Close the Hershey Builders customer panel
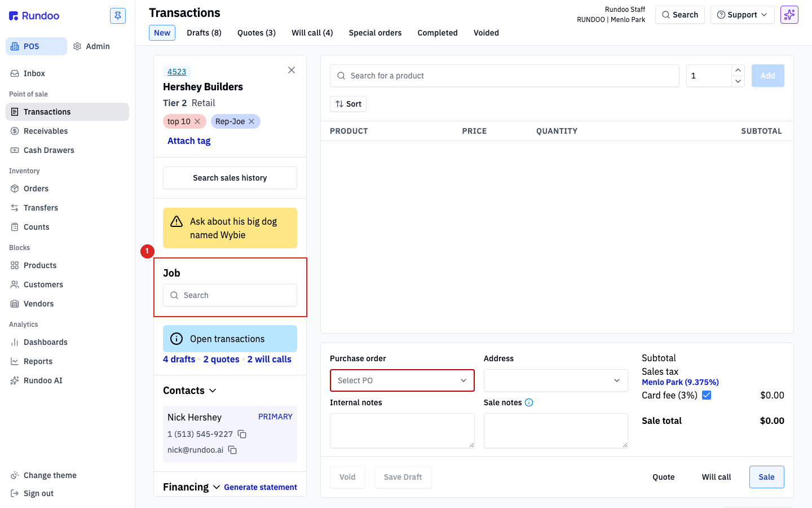The height and width of the screenshot is (508, 812). tap(292, 70)
